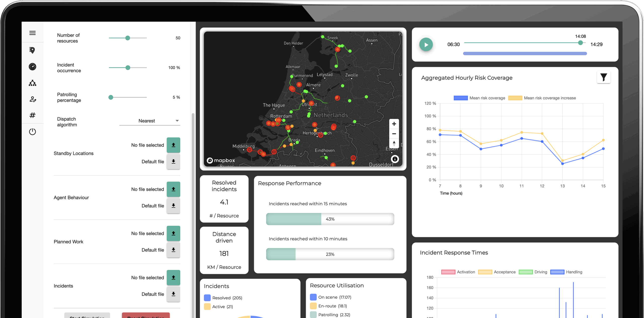Zoom in on the map

coord(394,124)
